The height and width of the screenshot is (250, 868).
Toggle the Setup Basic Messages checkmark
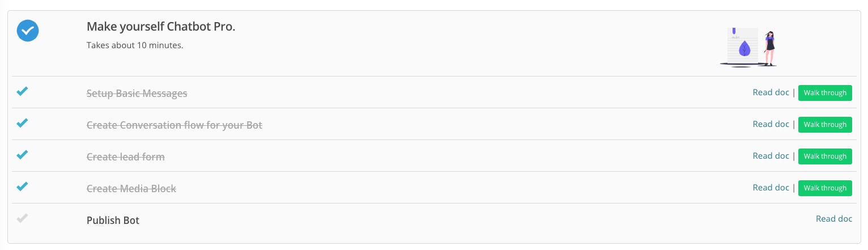coord(22,91)
